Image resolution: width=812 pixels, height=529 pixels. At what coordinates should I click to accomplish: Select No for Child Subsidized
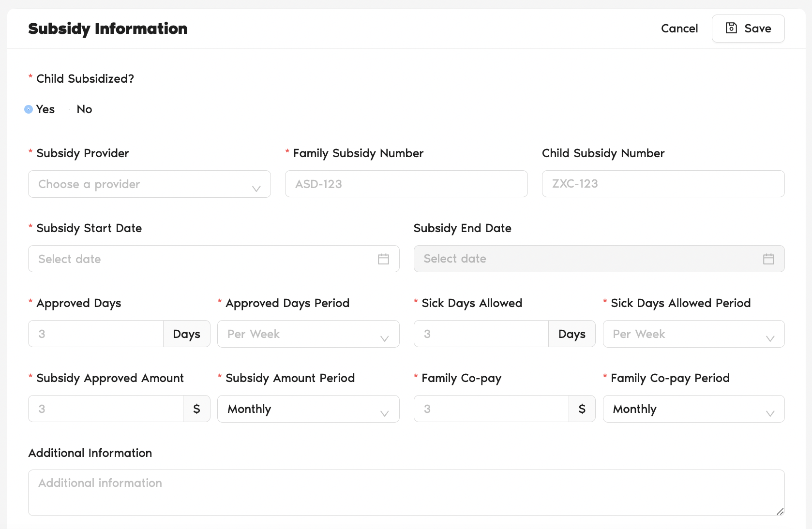pos(70,109)
